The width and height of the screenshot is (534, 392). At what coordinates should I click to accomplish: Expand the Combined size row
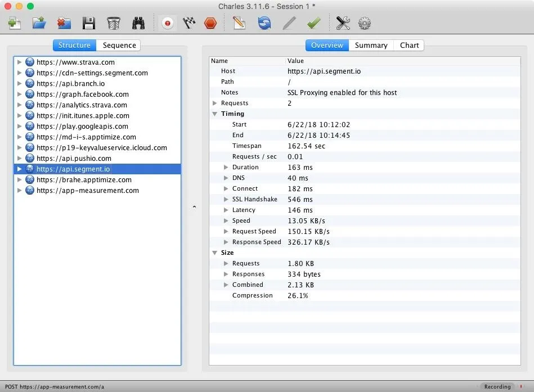click(x=226, y=285)
